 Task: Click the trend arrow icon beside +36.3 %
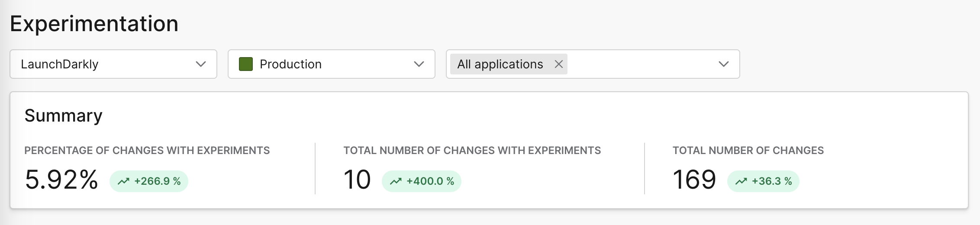(741, 181)
